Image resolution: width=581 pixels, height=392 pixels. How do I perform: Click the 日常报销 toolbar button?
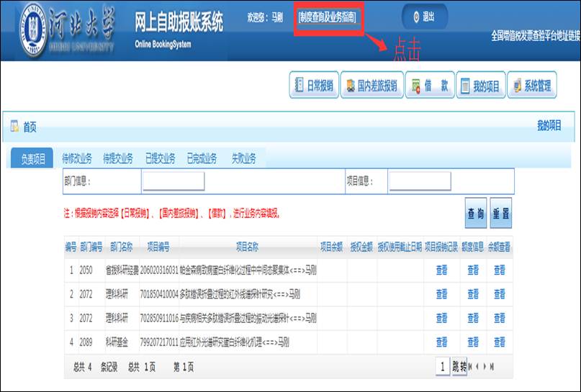(313, 86)
